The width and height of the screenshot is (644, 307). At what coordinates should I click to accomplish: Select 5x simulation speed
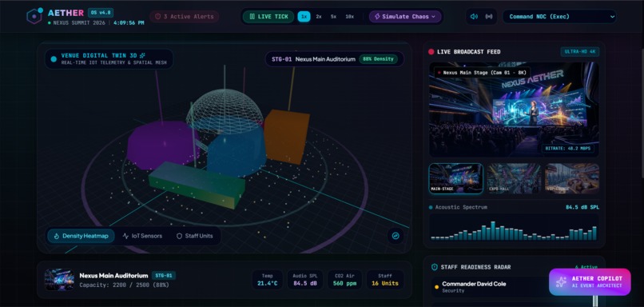point(333,17)
